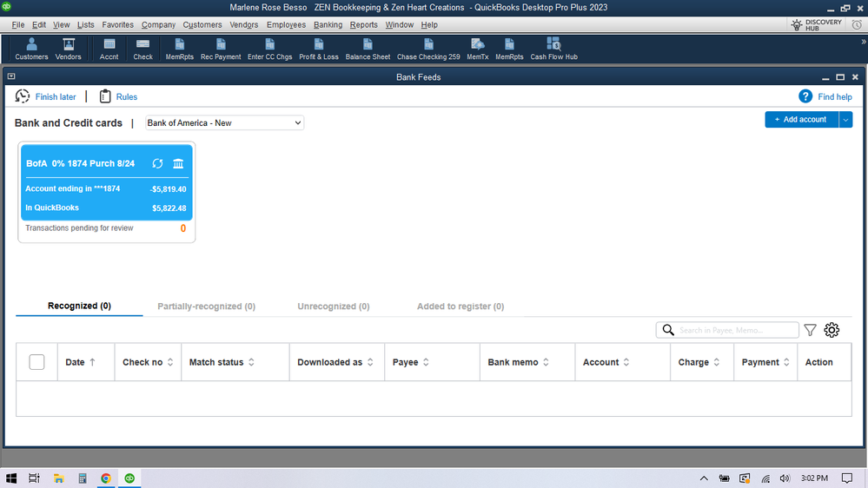Open File Explorer from taskbar
The width and height of the screenshot is (868, 488).
tap(59, 478)
